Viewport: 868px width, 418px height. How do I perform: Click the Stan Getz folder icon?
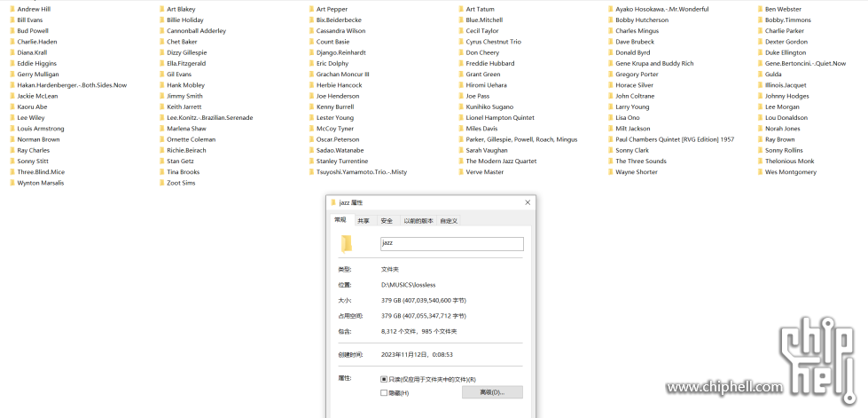pyautogui.click(x=161, y=162)
